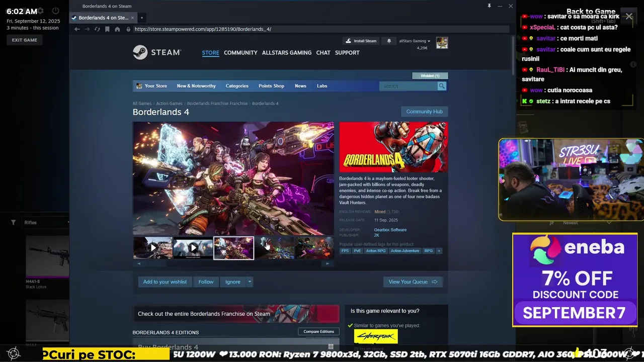This screenshot has height=362, width=644.
Task: Open the Community Hub
Action: pos(425,112)
